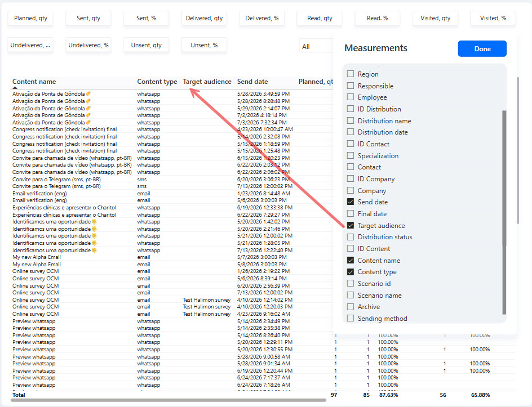
Task: Click the Delivered, qty metric button
Action: [x=204, y=19]
